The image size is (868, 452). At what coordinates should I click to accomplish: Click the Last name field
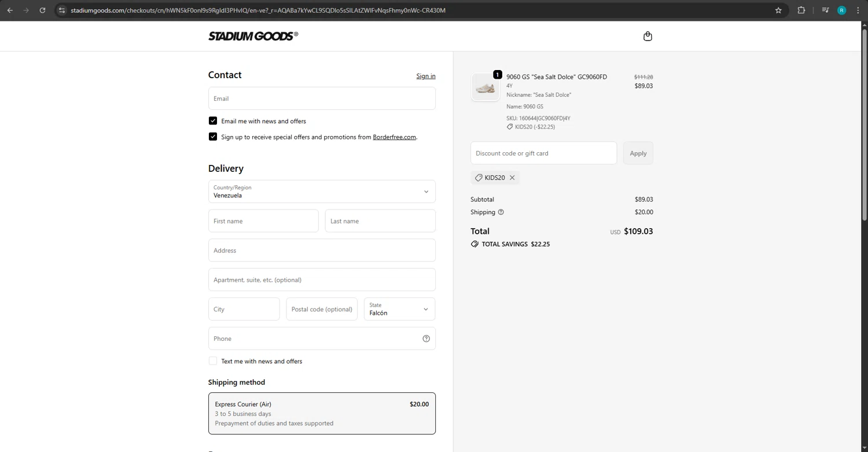(x=380, y=221)
